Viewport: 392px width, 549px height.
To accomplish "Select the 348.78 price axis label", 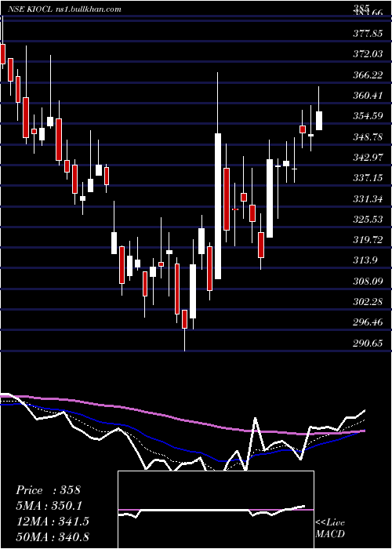I will point(368,136).
